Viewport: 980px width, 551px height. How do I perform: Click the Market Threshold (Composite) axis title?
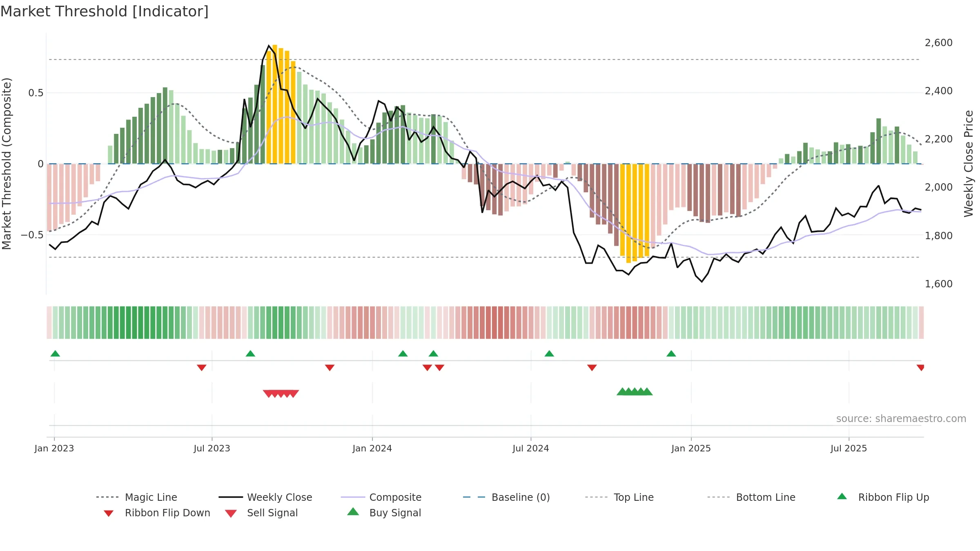(7, 164)
